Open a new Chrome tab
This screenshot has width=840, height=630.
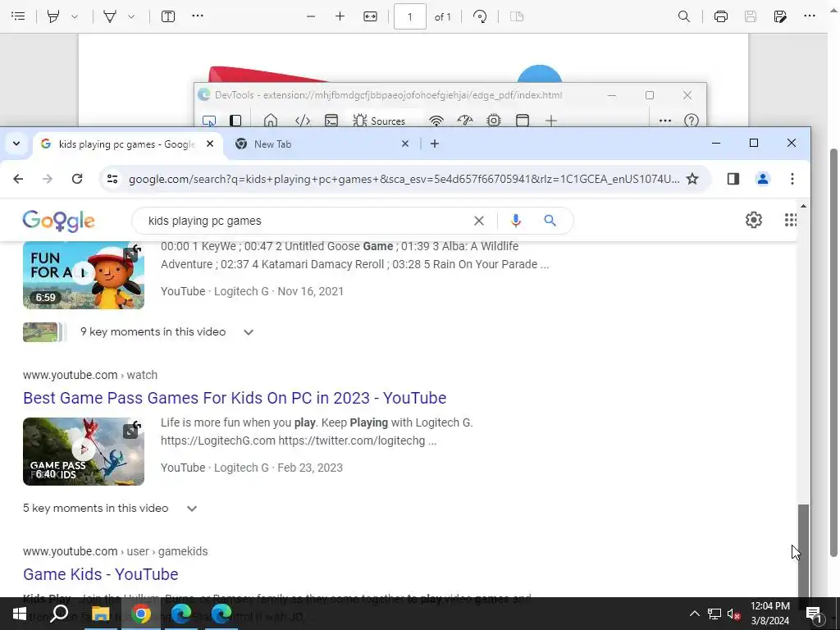(x=435, y=144)
